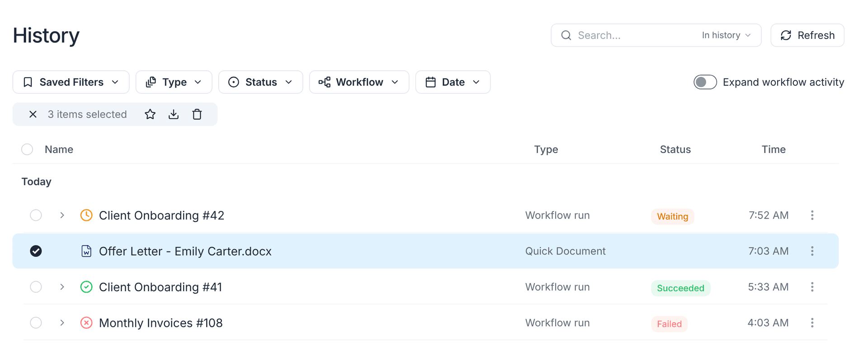Viewport: 868px width, 344px height.
Task: Select the Client Onboarding #41 row checkbox
Action: click(x=36, y=287)
